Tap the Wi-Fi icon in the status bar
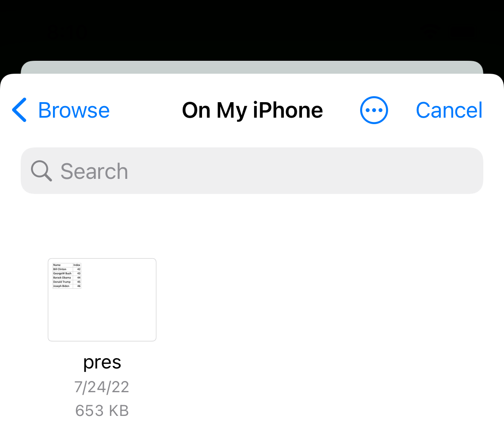This screenshot has width=504, height=431. (431, 32)
